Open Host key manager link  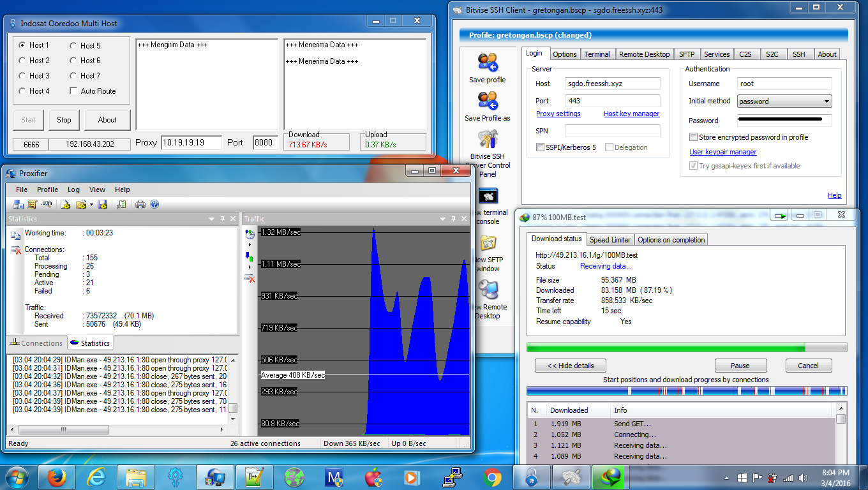[632, 114]
